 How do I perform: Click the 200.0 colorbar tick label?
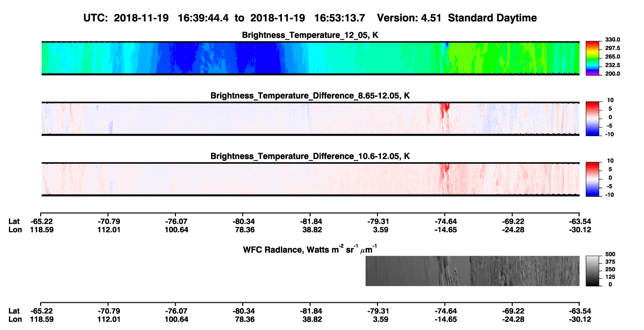(x=613, y=74)
